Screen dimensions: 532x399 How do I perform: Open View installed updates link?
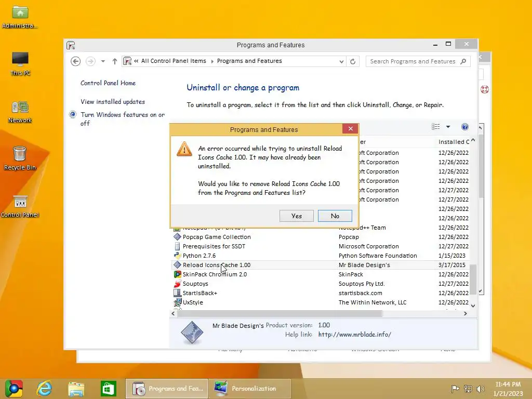coord(113,102)
